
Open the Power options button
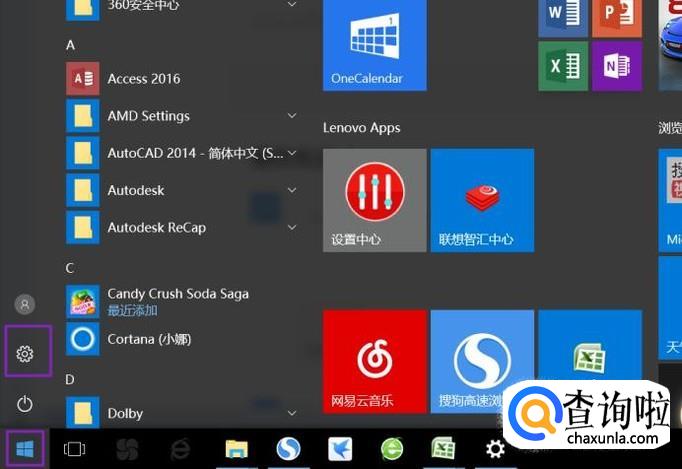pos(25,404)
